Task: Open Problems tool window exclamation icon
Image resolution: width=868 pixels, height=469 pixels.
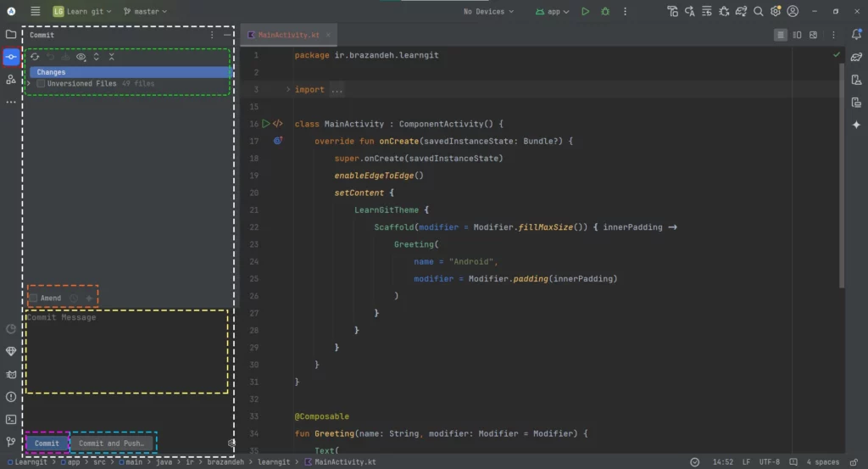Action: tap(10, 396)
